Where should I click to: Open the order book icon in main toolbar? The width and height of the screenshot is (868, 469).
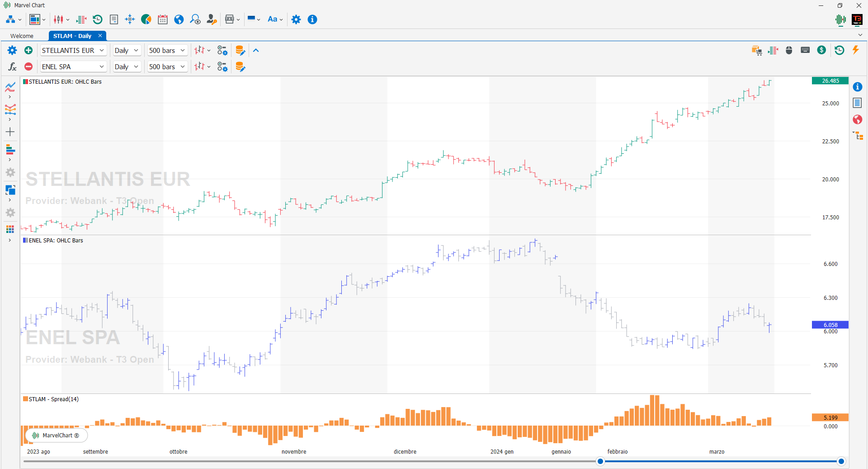[x=81, y=19]
